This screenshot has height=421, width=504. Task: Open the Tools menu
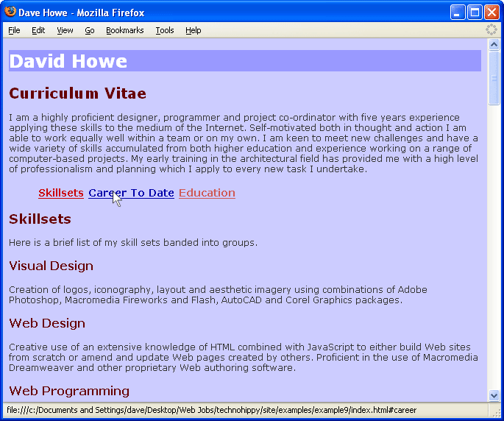(x=165, y=30)
